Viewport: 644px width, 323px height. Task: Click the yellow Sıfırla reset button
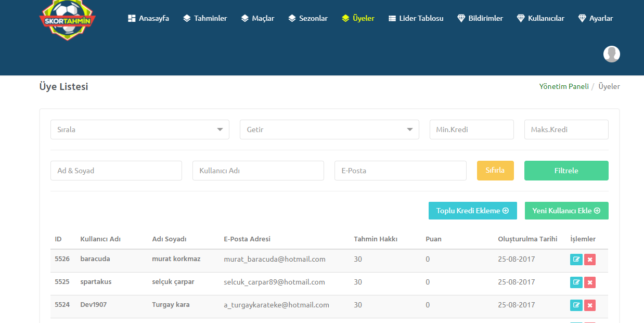pyautogui.click(x=495, y=171)
